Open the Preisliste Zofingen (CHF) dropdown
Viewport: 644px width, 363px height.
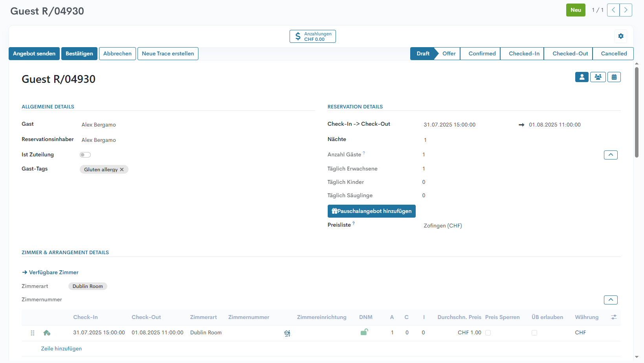click(x=442, y=225)
